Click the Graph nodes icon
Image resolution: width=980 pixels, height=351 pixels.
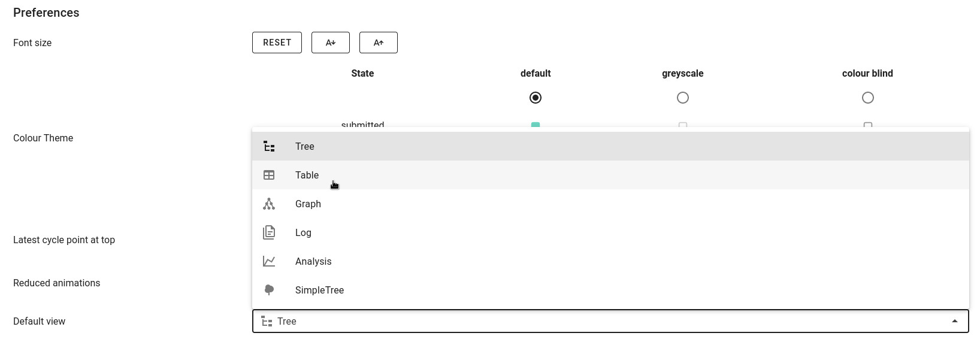(269, 204)
